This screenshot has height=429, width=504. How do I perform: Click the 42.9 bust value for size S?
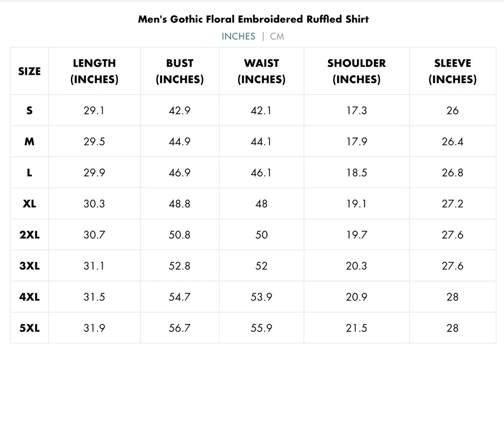click(180, 111)
